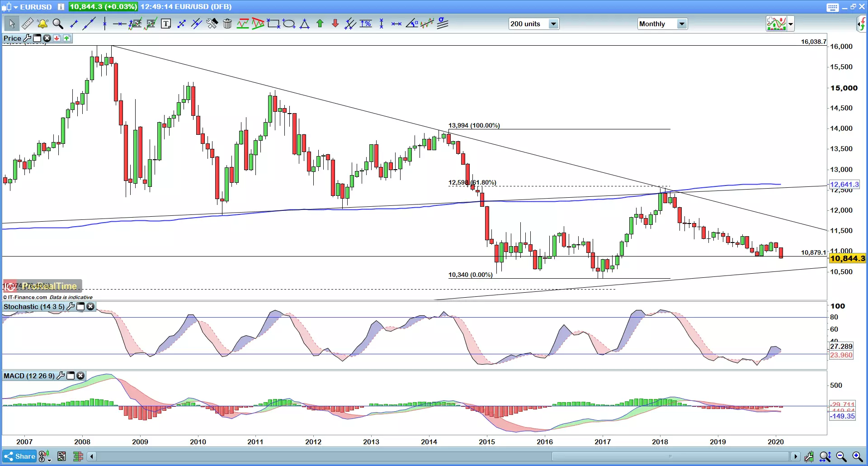Click the chart settings wrench at bottom right

(x=809, y=456)
